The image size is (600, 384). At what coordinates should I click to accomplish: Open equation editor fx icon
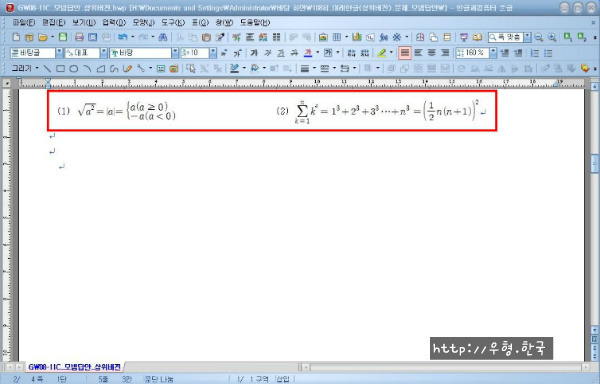tap(383, 37)
